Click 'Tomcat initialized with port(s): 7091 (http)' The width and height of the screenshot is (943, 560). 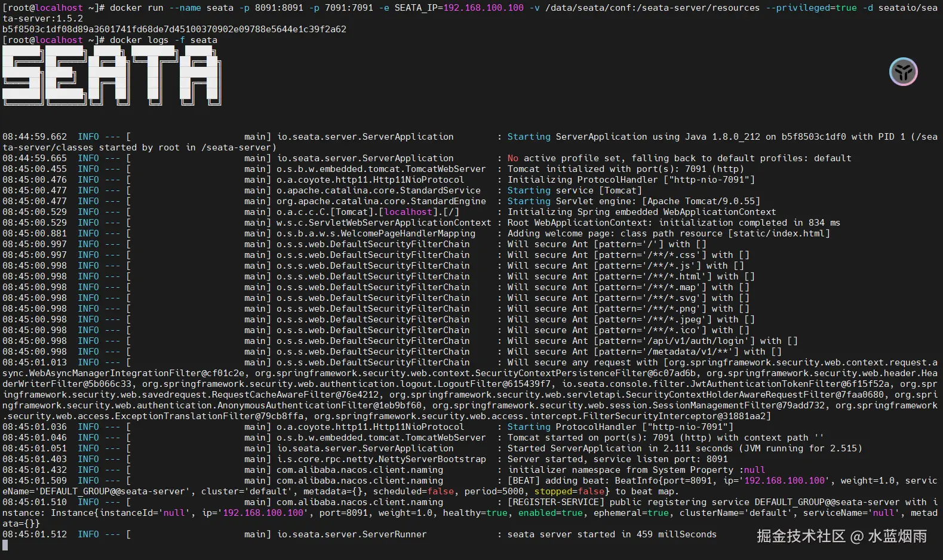coord(625,169)
